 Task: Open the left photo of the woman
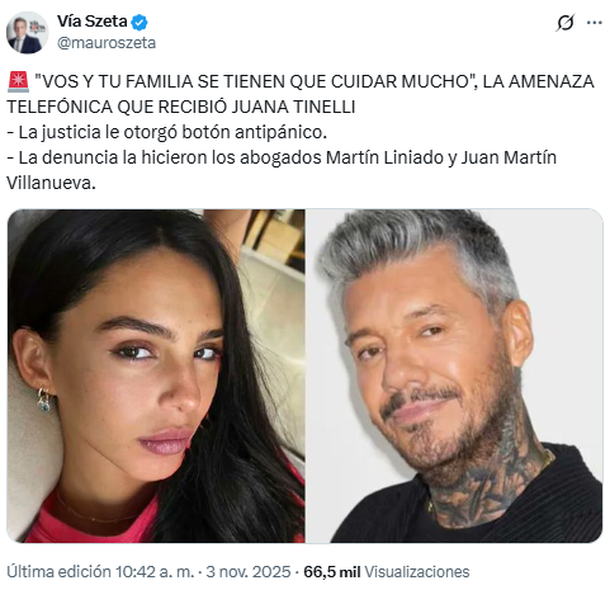[156, 376]
